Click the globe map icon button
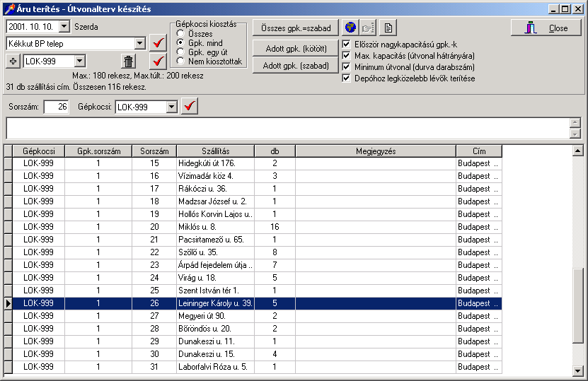Screen dimensions: 588x381 (x=350, y=28)
